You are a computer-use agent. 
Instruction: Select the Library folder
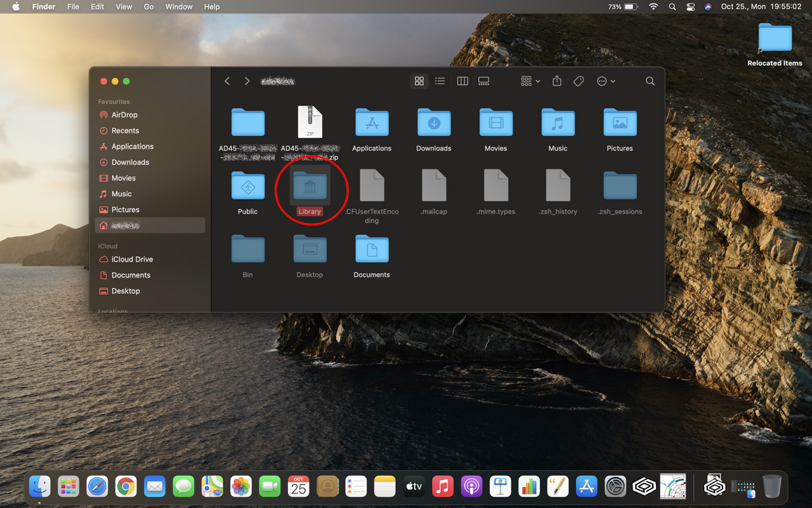click(x=310, y=185)
